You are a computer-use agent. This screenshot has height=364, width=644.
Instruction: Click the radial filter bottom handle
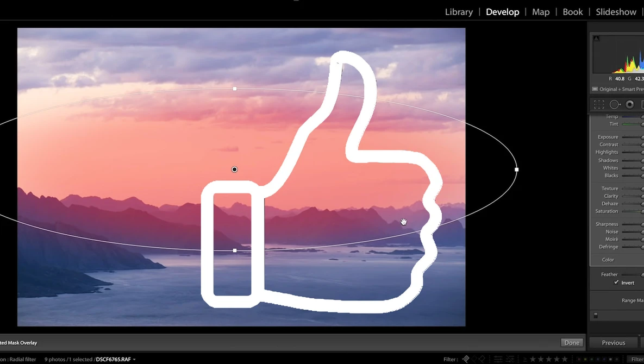tap(235, 250)
